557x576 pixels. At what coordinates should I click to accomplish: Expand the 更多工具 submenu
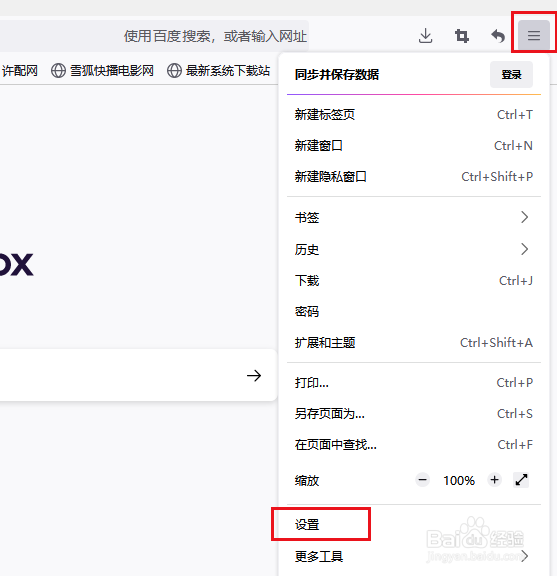point(414,557)
